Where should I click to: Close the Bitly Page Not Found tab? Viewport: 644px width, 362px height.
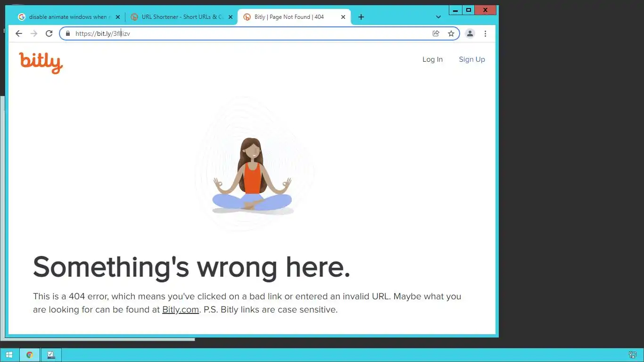(343, 17)
